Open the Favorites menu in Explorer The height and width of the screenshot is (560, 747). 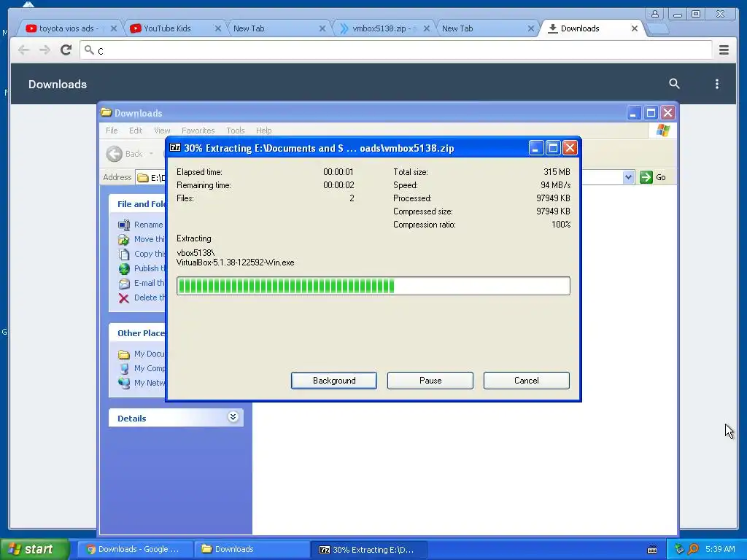point(198,131)
